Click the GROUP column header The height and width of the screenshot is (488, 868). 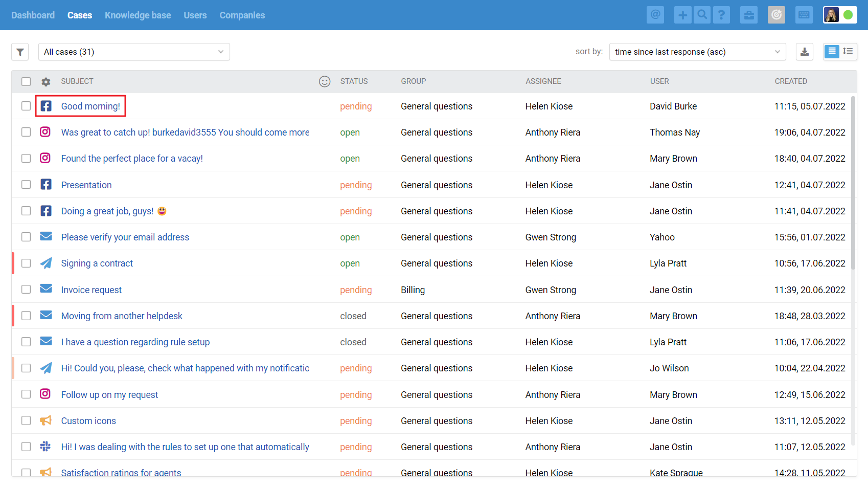pos(413,81)
